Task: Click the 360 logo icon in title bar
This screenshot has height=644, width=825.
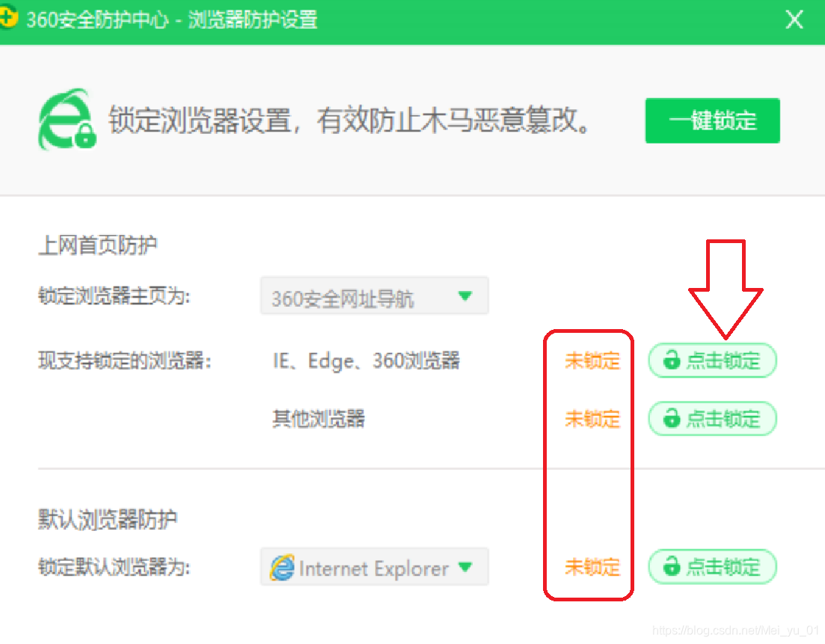Action: click(x=8, y=17)
